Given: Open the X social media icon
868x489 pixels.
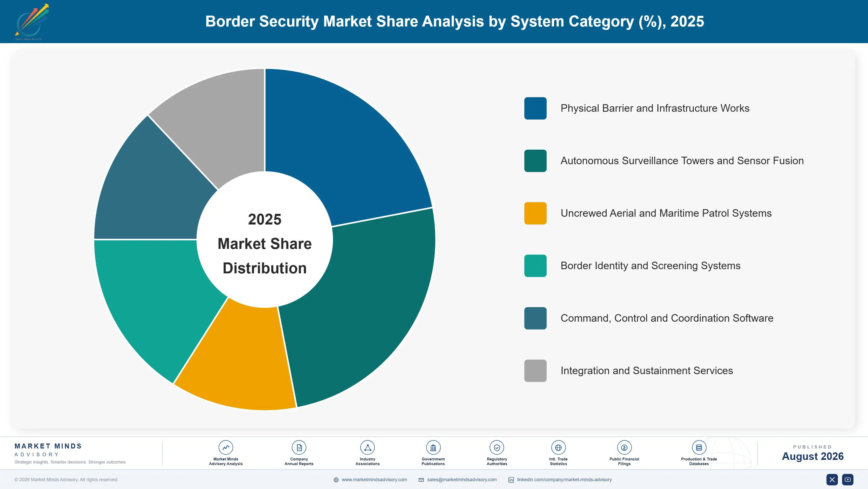Looking at the screenshot, I should point(832,480).
